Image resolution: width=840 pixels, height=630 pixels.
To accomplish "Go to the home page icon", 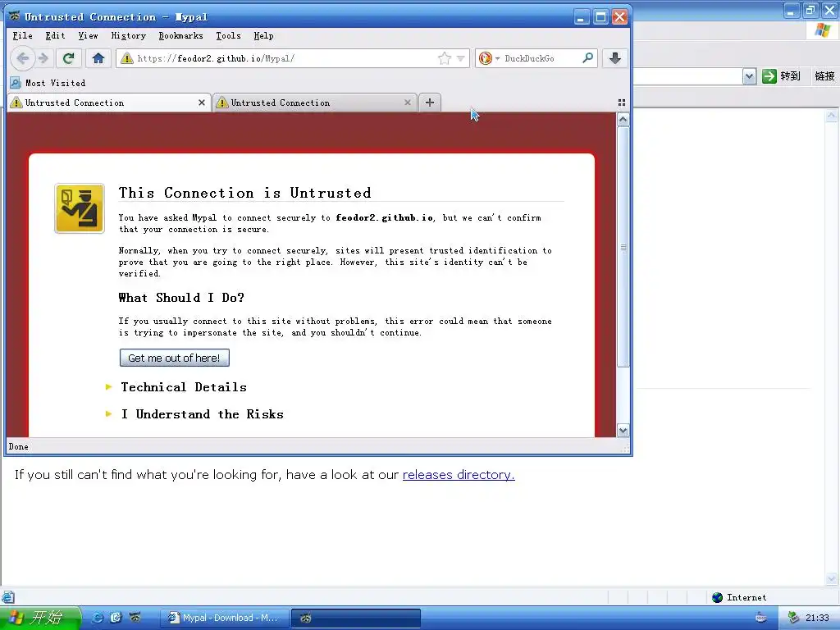I will [x=98, y=58].
